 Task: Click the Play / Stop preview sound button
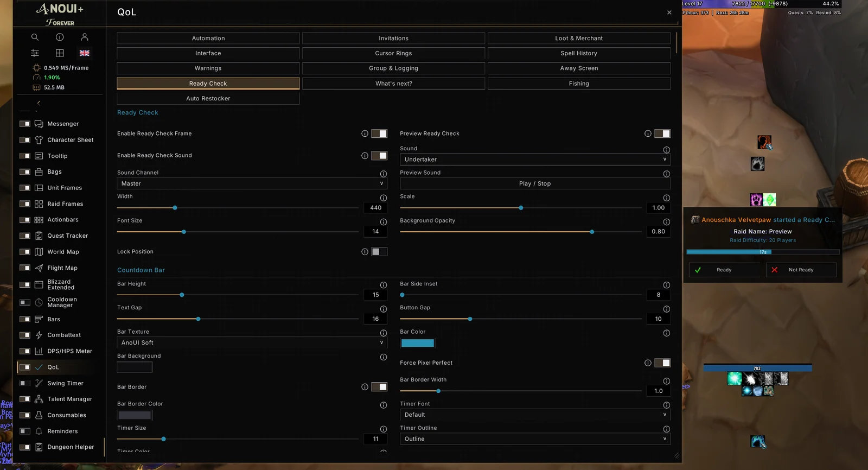(535, 183)
